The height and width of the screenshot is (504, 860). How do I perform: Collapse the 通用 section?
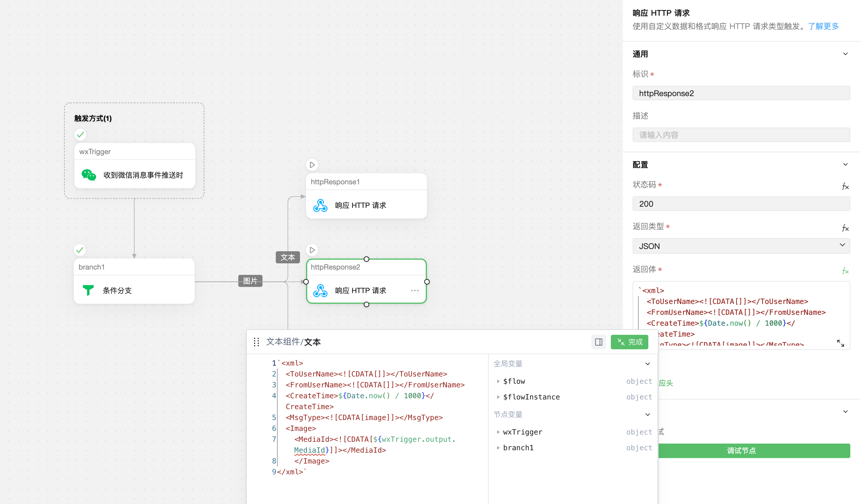[x=845, y=54]
